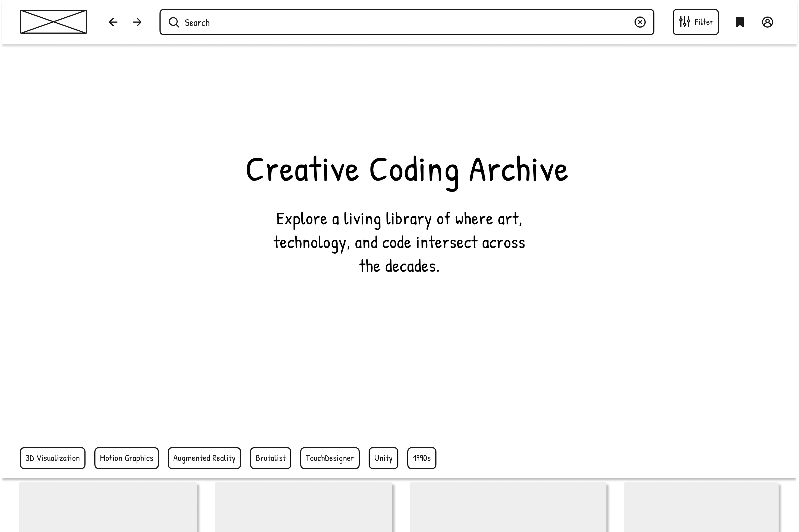Select the Unity tag chip
The height and width of the screenshot is (532, 799).
383,458
